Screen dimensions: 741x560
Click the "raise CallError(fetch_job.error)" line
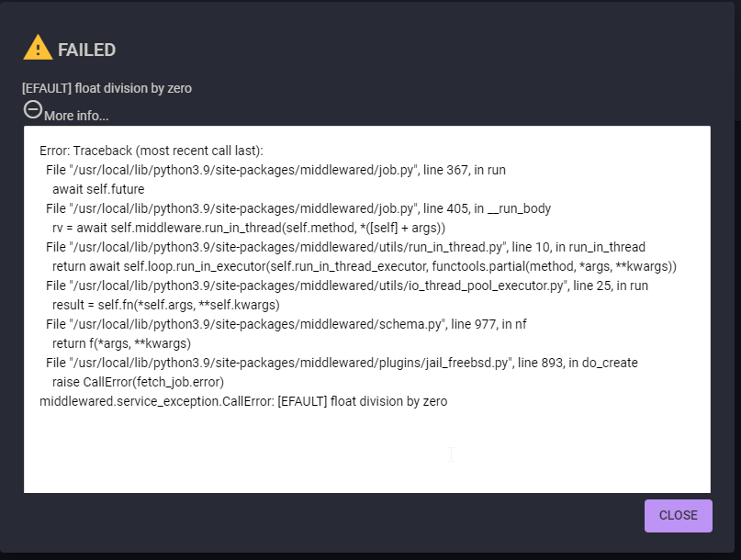tap(138, 382)
